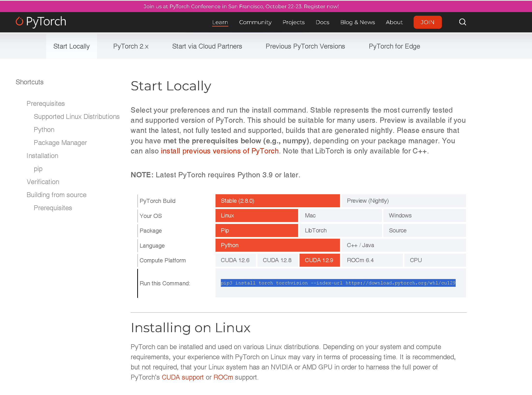The height and width of the screenshot is (395, 532).
Task: Select LibTorch package option
Action: (x=341, y=230)
